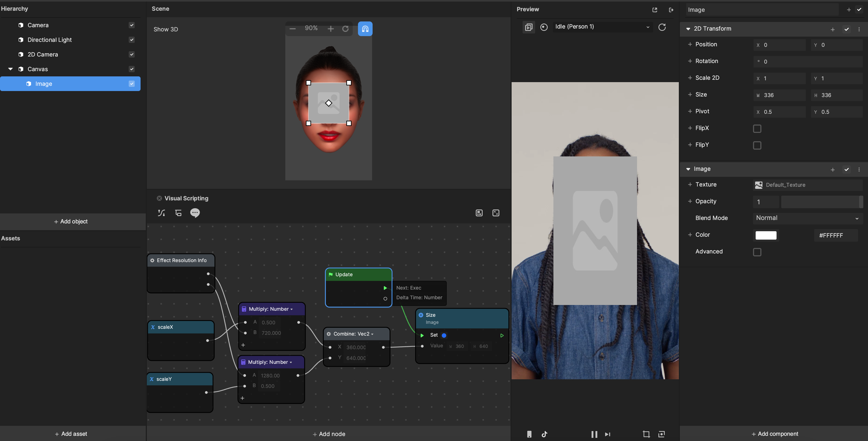
Task: Toggle 2D Camera visibility checkbox
Action: coord(132,54)
